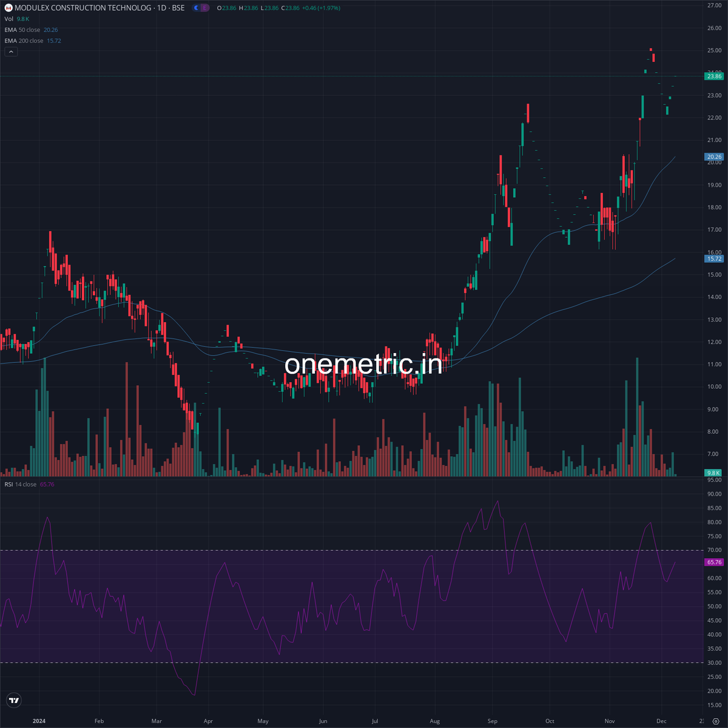Screen dimensions: 728x728
Task: Click the 19.00 price scale label
Action: tap(713, 185)
